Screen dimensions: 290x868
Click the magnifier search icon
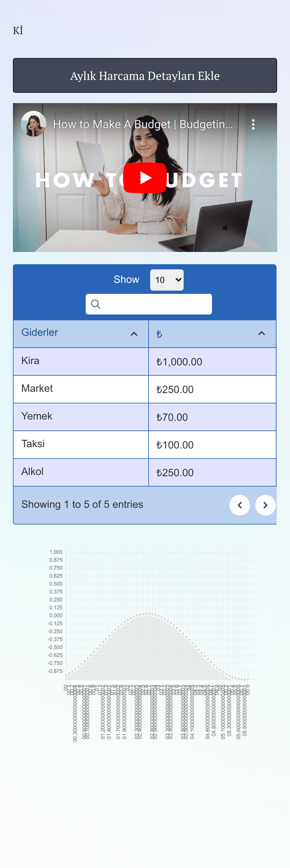click(x=96, y=304)
